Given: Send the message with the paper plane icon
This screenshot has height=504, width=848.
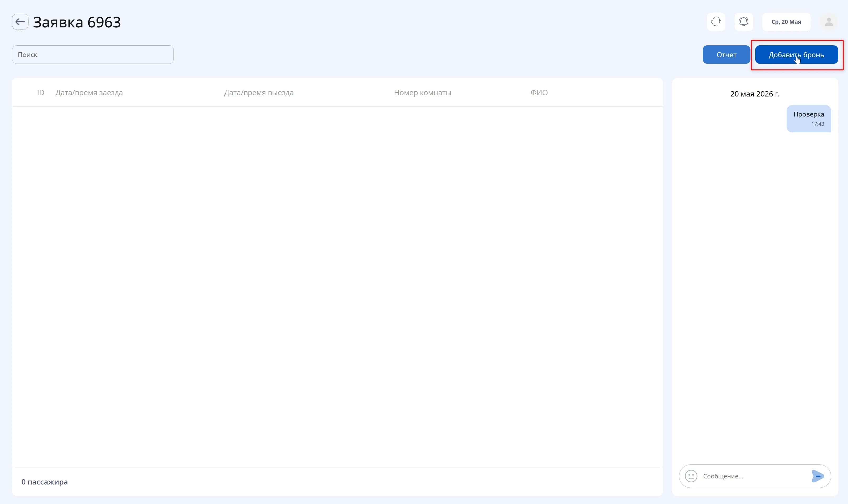Looking at the screenshot, I should click(817, 476).
